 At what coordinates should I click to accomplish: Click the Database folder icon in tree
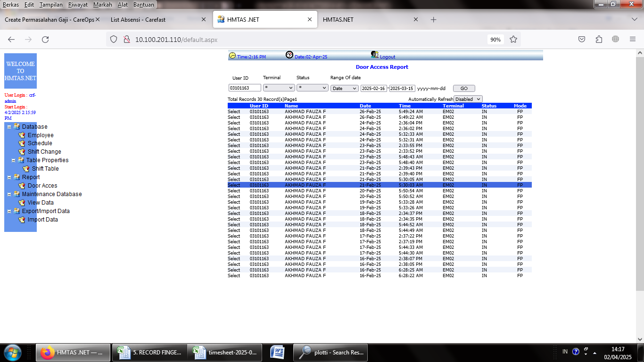coord(17,126)
